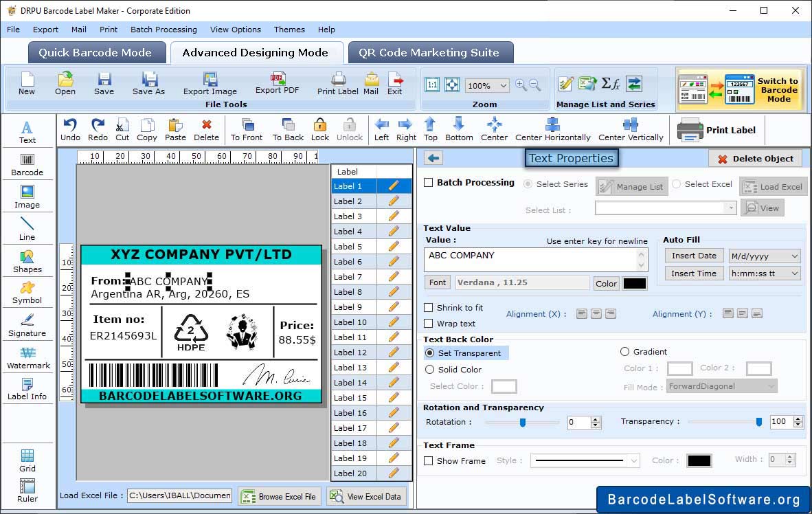Select the Signature tool
The height and width of the screenshot is (514, 812).
[27, 326]
